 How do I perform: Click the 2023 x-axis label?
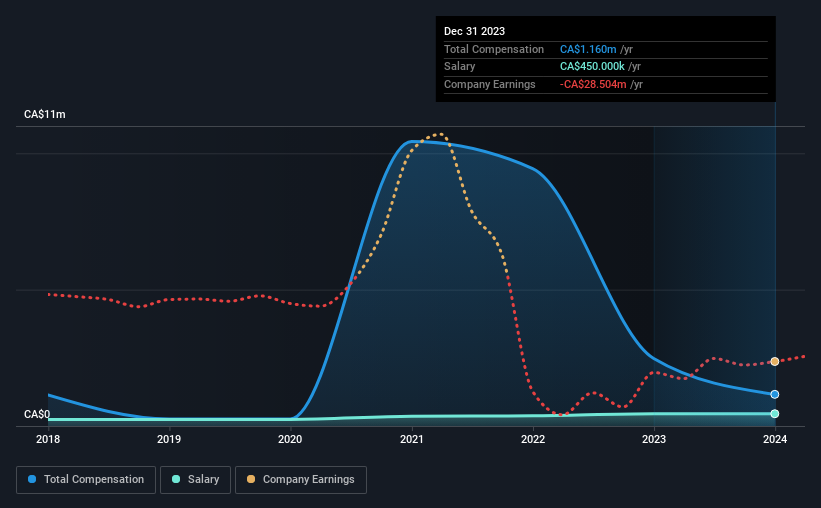pyautogui.click(x=654, y=439)
